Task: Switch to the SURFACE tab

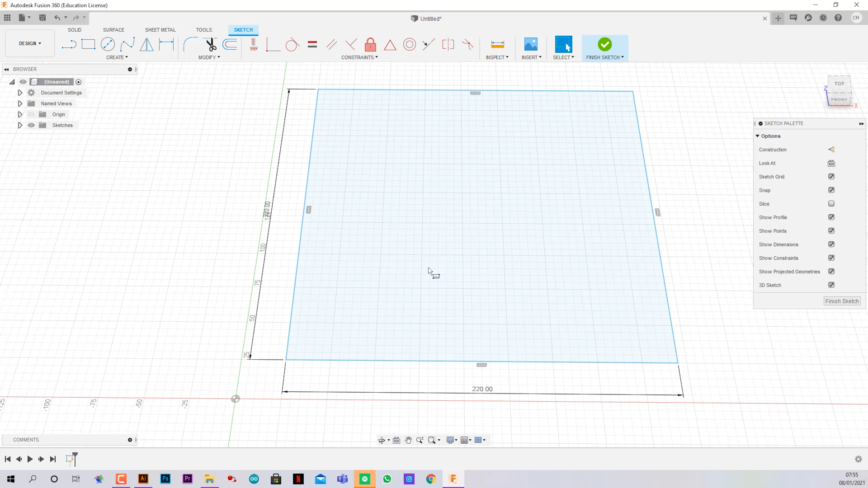Action: [113, 30]
